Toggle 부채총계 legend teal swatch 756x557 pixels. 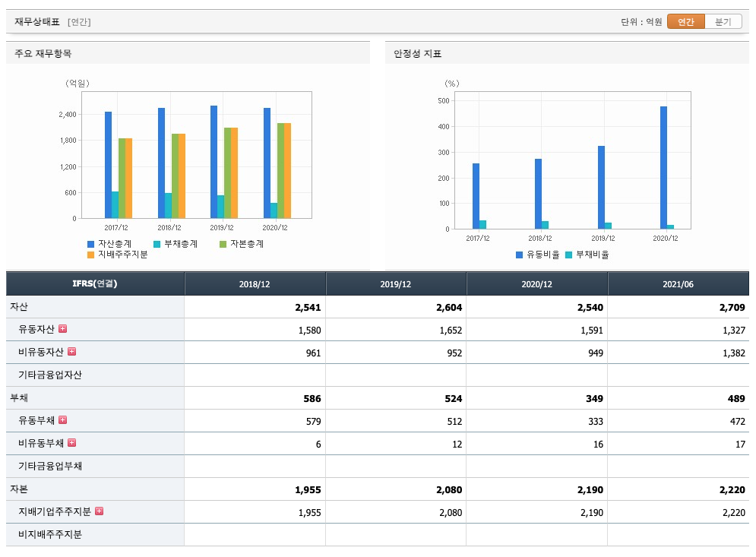pos(157,244)
